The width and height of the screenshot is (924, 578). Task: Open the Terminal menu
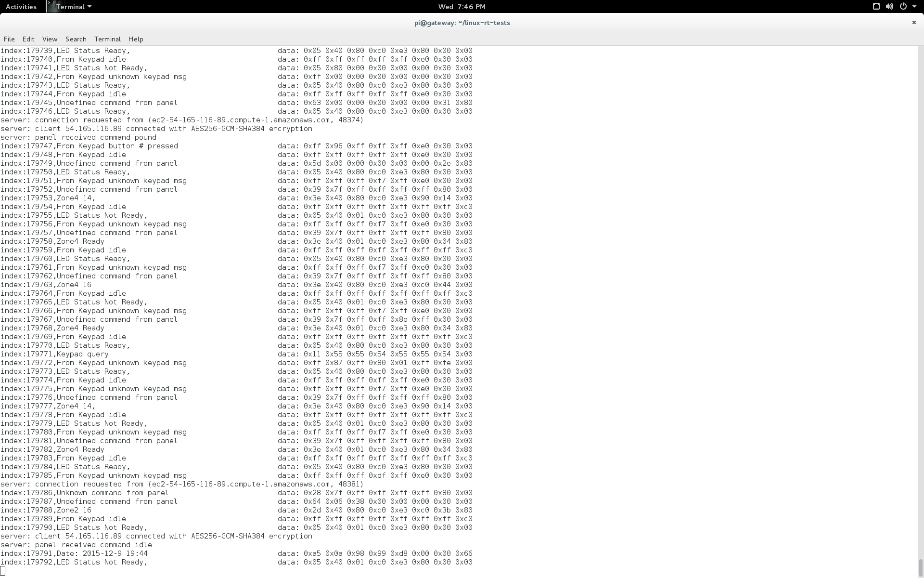[107, 39]
